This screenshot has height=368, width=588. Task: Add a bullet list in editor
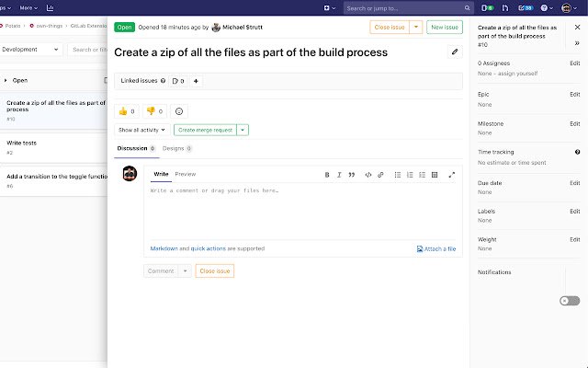coord(398,175)
